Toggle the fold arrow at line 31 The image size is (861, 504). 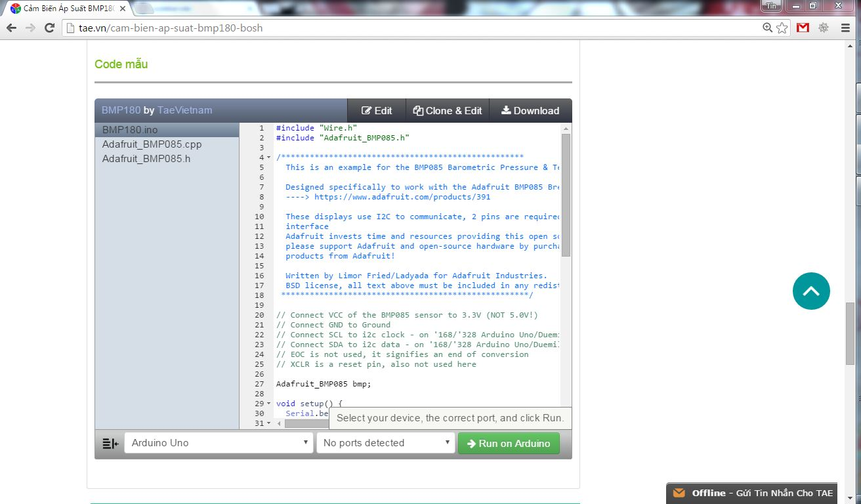pyautogui.click(x=269, y=423)
